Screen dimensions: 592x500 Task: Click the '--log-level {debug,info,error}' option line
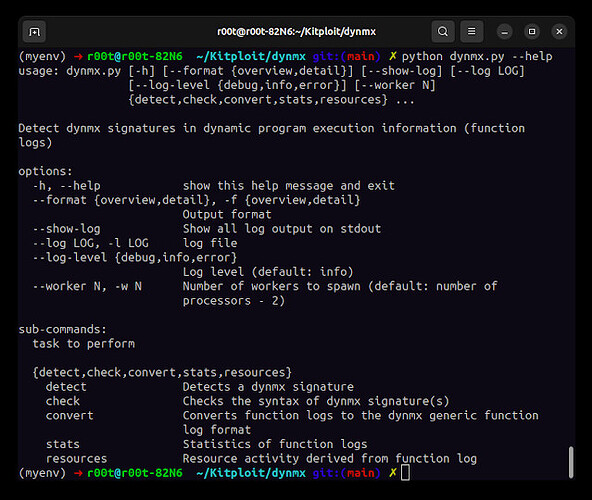[135, 258]
